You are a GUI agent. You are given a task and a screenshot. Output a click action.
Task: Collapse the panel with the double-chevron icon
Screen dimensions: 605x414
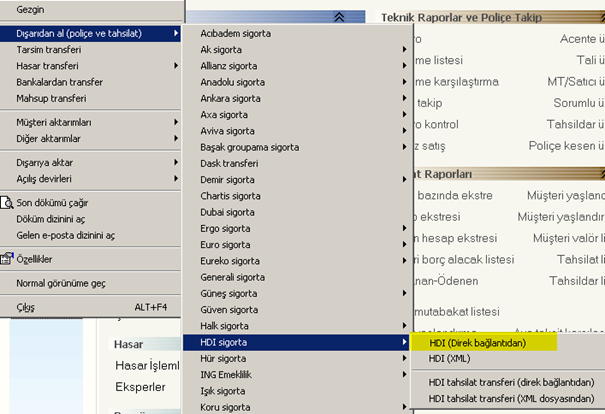tap(341, 17)
